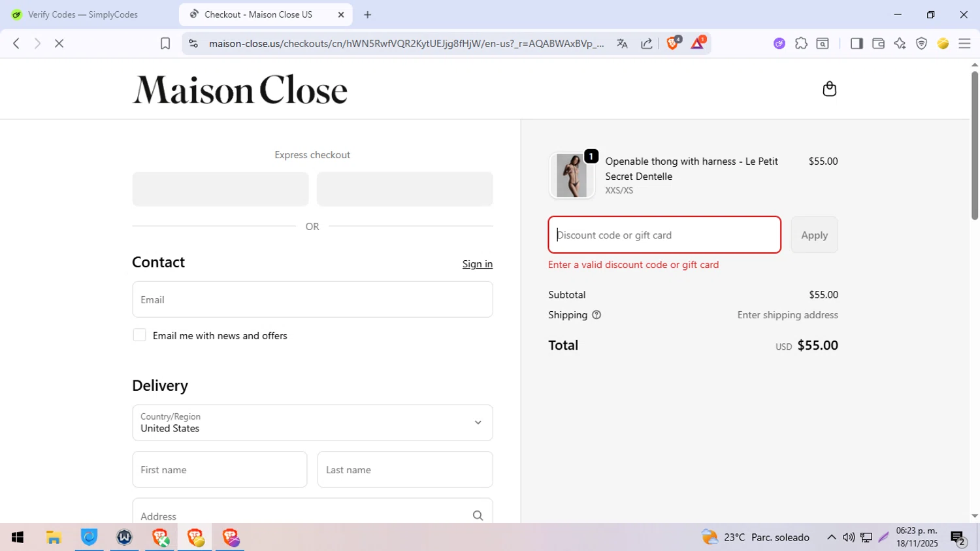Click the Email input field
This screenshot has width=980, height=551.
312,299
